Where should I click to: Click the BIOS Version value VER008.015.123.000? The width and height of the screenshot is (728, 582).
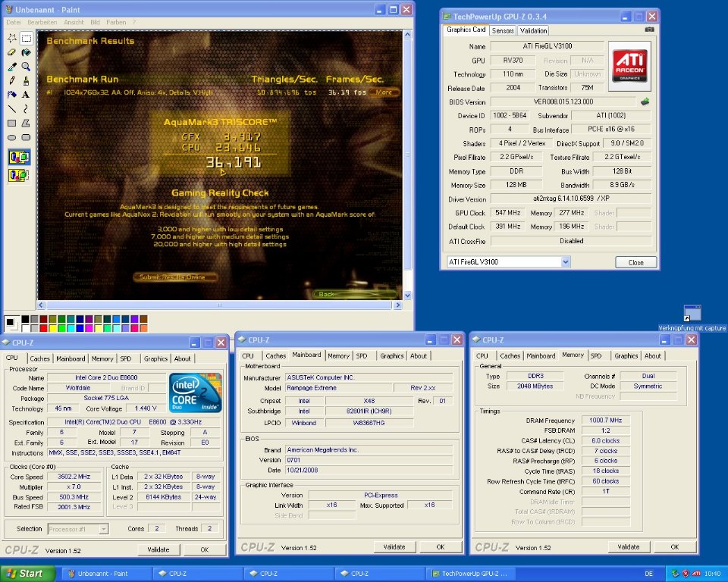563,102
